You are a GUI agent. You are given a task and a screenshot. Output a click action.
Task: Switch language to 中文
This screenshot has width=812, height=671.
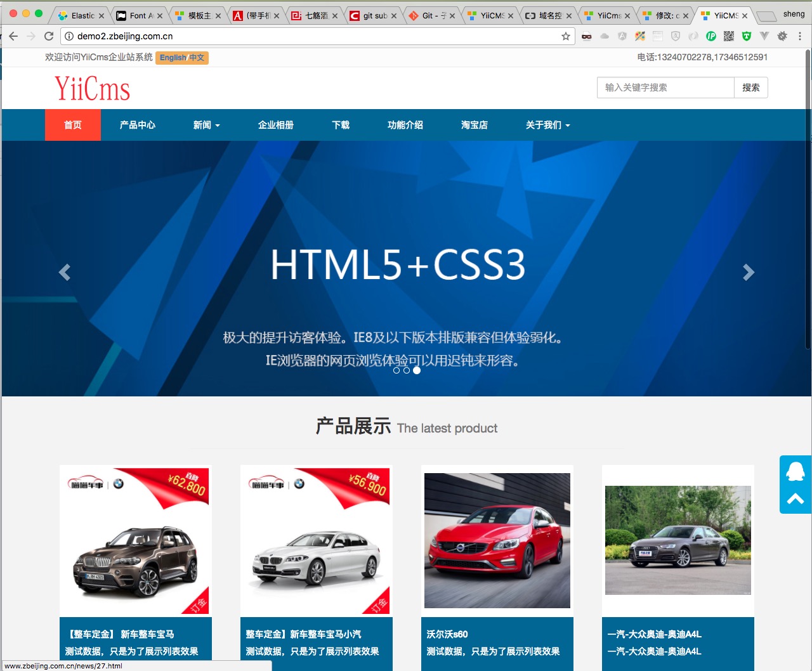tap(197, 58)
